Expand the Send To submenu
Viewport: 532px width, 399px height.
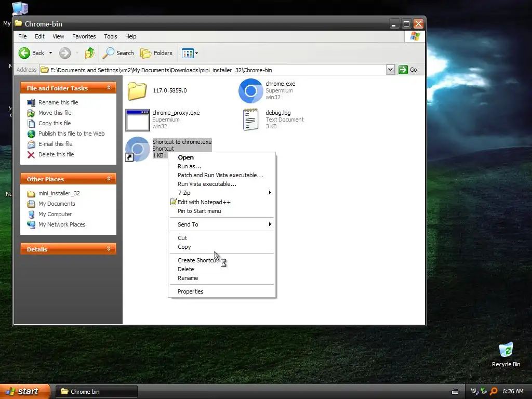tap(222, 224)
